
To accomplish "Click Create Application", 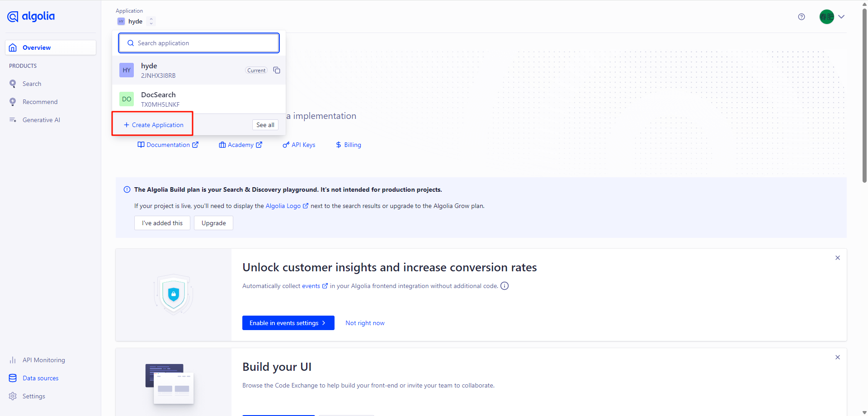I will coord(153,125).
